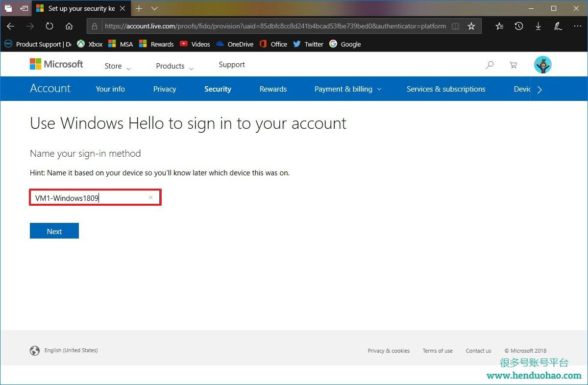Viewport: 588px width, 385px height.
Task: Refresh the page
Action: click(x=49, y=26)
